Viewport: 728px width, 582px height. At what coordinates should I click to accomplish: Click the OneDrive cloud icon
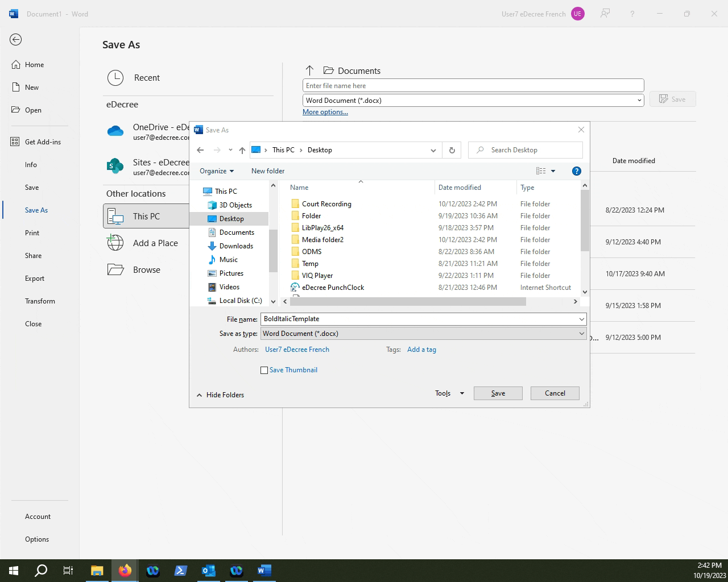tap(115, 132)
